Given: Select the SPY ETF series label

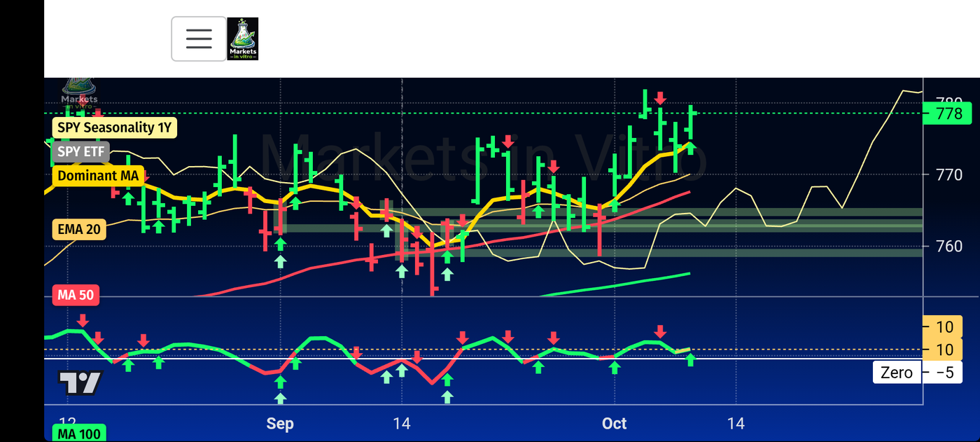Looking at the screenshot, I should click(81, 152).
